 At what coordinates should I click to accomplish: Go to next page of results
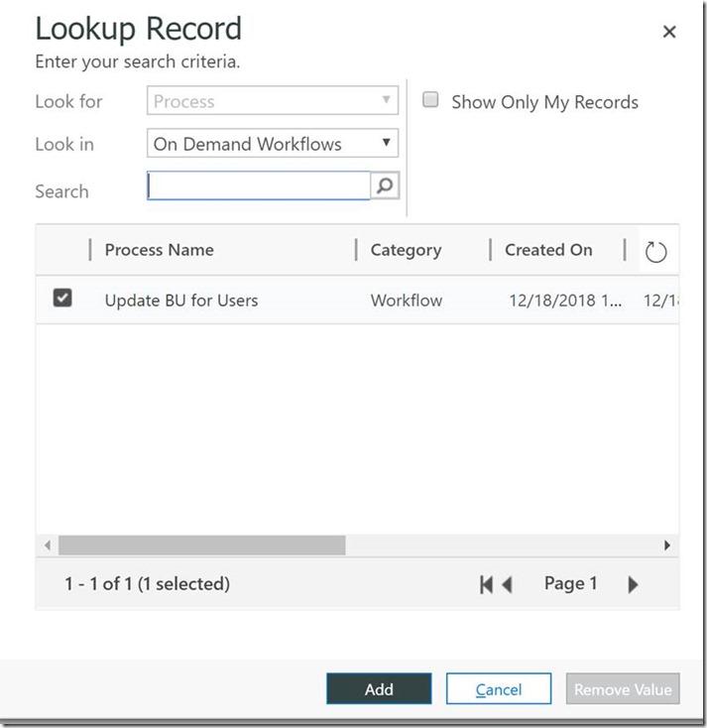(633, 585)
